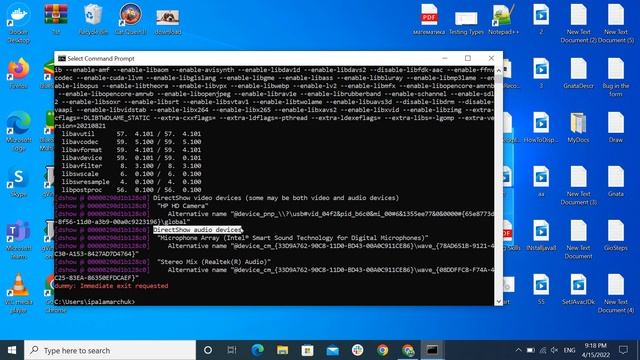640x360 pixels.
Task: Launch Notepad++ from the desktop
Action: 503,20
